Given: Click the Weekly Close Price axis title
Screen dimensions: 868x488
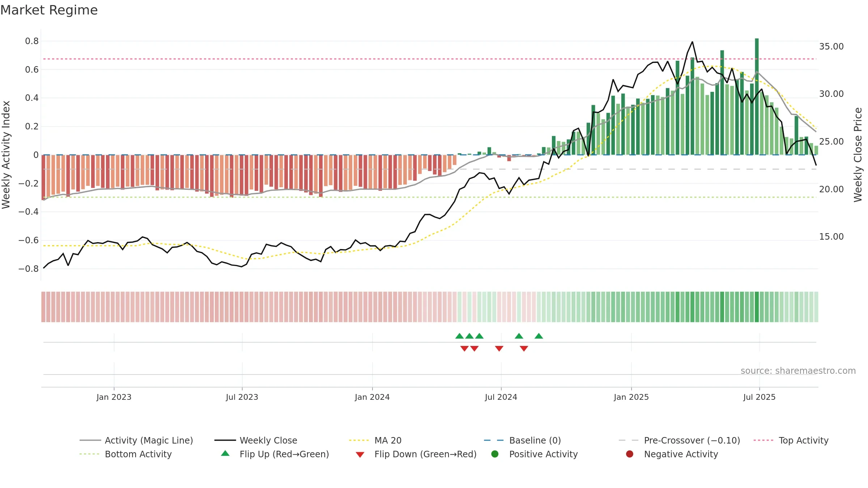Looking at the screenshot, I should click(x=858, y=155).
